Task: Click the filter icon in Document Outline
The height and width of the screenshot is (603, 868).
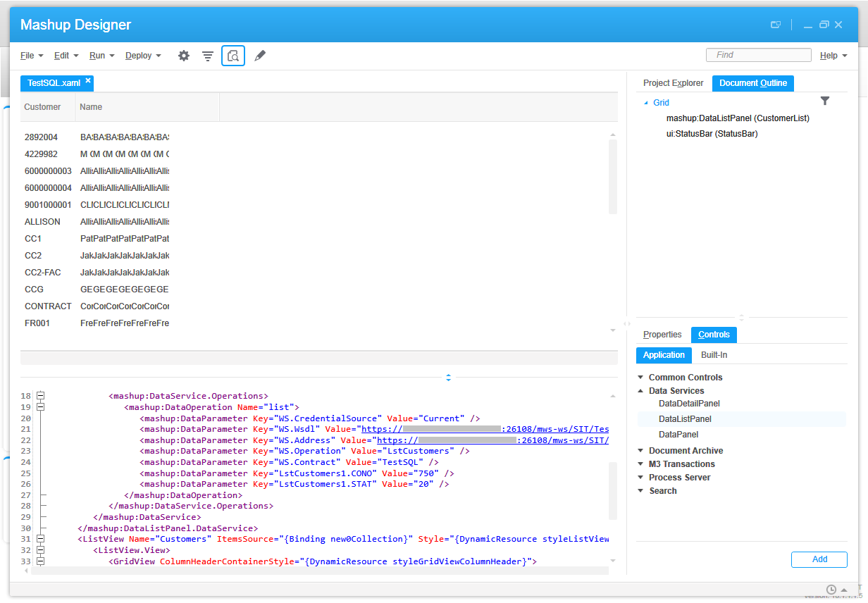Action: pyautogui.click(x=825, y=101)
